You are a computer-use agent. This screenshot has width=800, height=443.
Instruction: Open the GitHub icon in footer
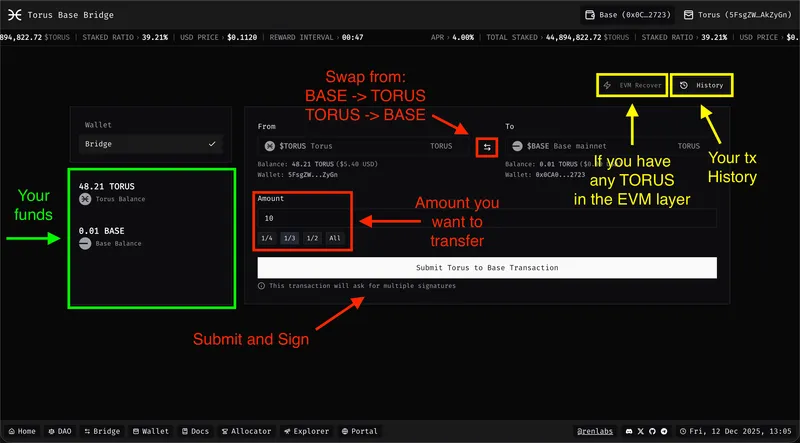coord(652,431)
